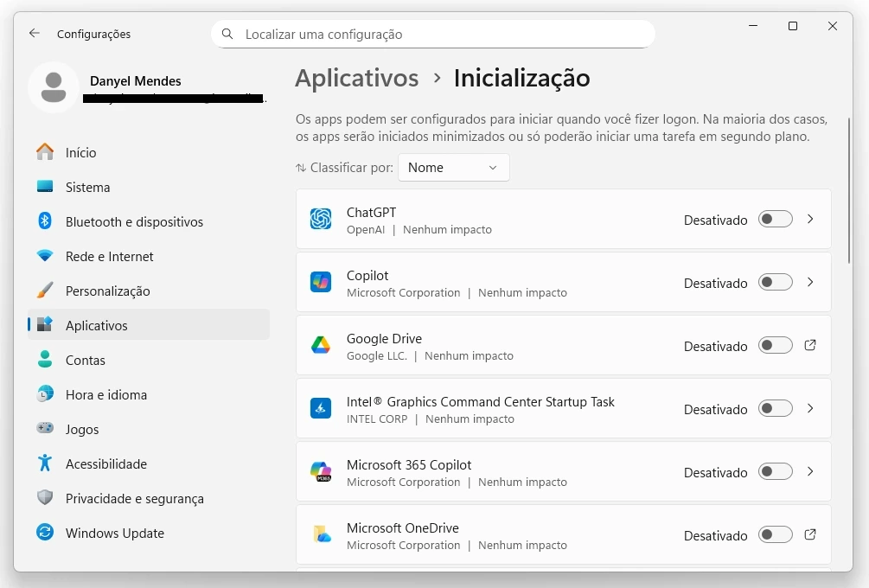Click the search magnifier icon
Viewport: 869px width, 588px height.
pyautogui.click(x=227, y=34)
